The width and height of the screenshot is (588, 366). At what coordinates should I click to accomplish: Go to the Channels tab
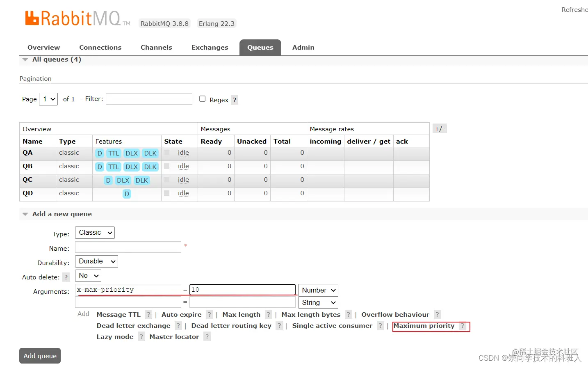tap(156, 48)
